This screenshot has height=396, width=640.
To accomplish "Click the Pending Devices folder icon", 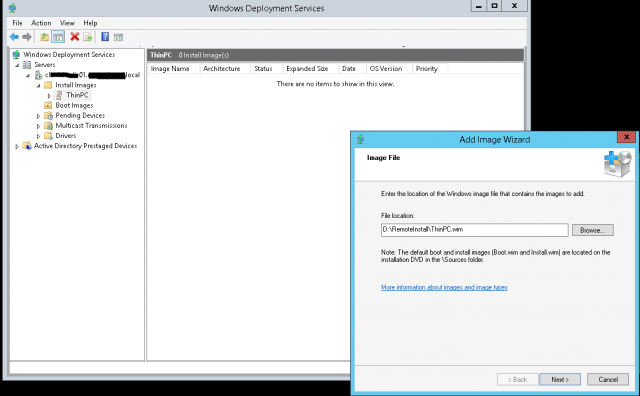I will click(49, 116).
